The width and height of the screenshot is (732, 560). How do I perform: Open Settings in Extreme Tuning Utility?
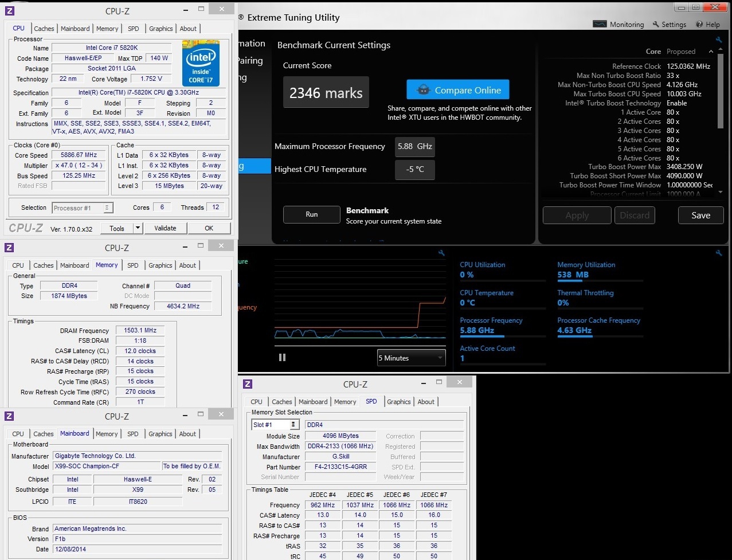[669, 25]
